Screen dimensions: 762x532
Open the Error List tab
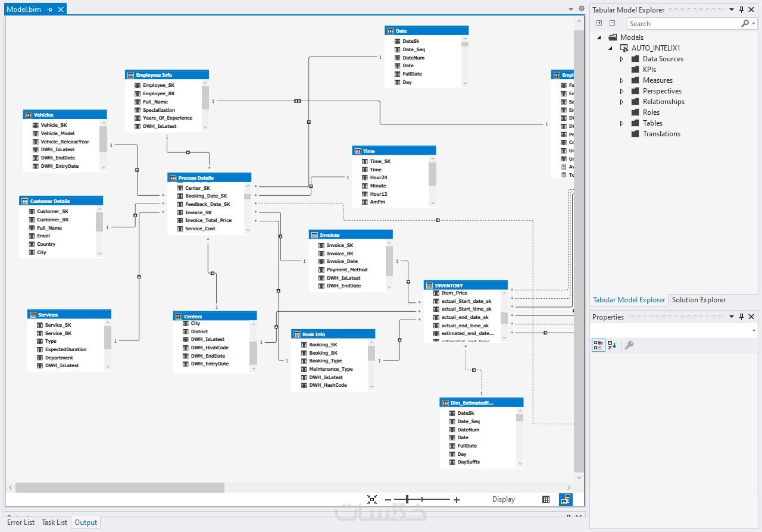click(21, 522)
